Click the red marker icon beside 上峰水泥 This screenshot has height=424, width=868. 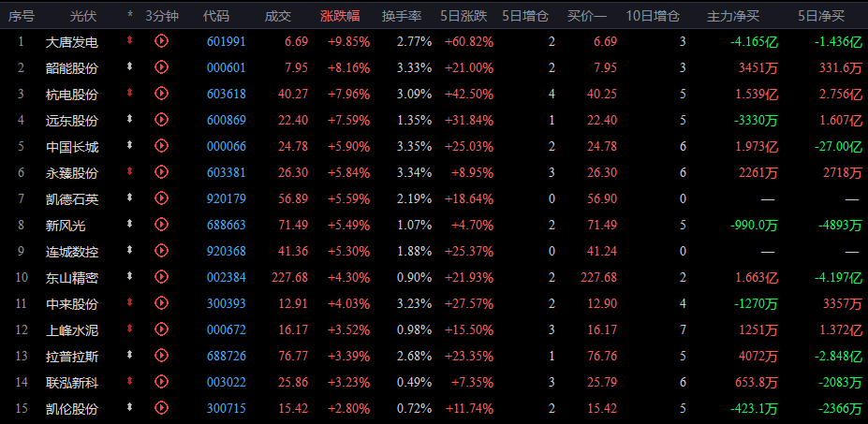click(x=129, y=329)
